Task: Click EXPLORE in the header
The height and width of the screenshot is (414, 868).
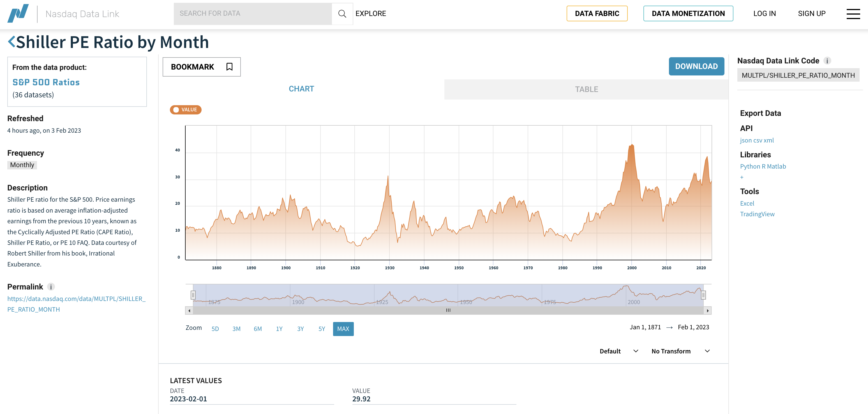Action: pyautogui.click(x=371, y=14)
